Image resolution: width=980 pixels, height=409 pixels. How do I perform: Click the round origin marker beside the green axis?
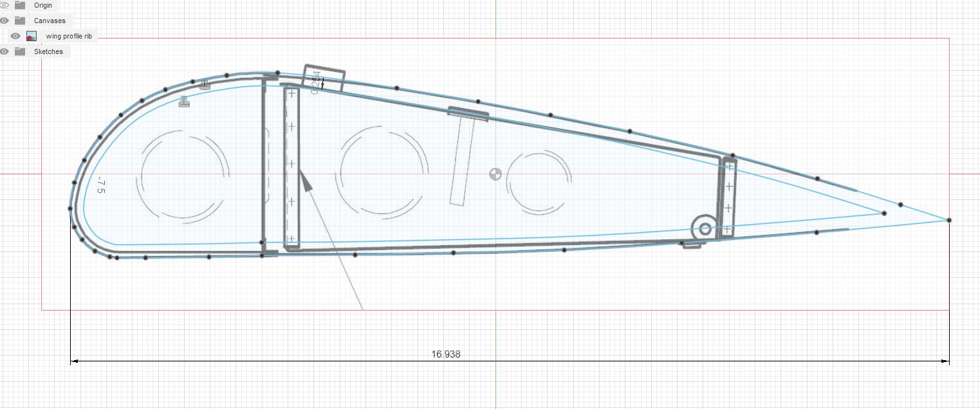click(495, 174)
